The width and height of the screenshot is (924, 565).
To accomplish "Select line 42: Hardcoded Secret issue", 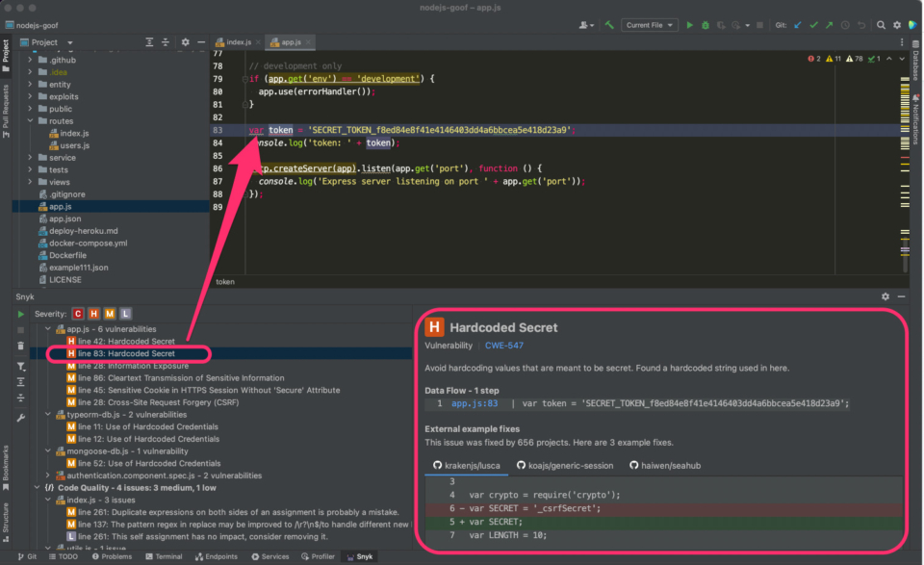I will coord(121,341).
